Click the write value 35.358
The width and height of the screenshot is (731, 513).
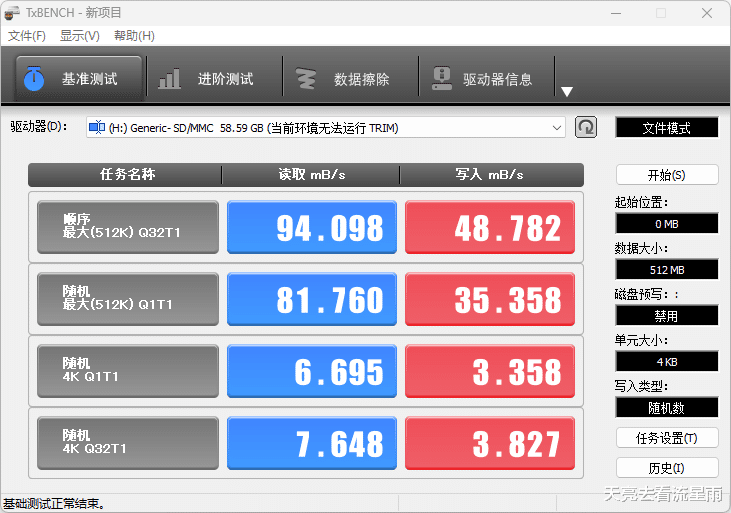[x=490, y=299]
